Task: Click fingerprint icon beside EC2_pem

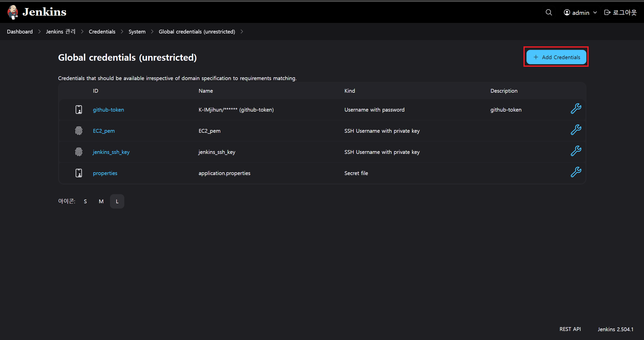Action: pyautogui.click(x=79, y=131)
